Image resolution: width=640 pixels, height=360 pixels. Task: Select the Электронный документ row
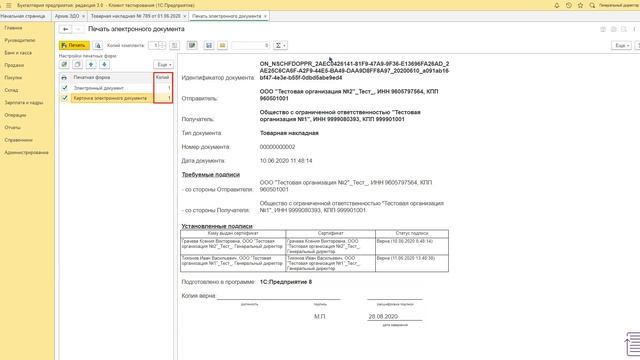[x=116, y=88]
